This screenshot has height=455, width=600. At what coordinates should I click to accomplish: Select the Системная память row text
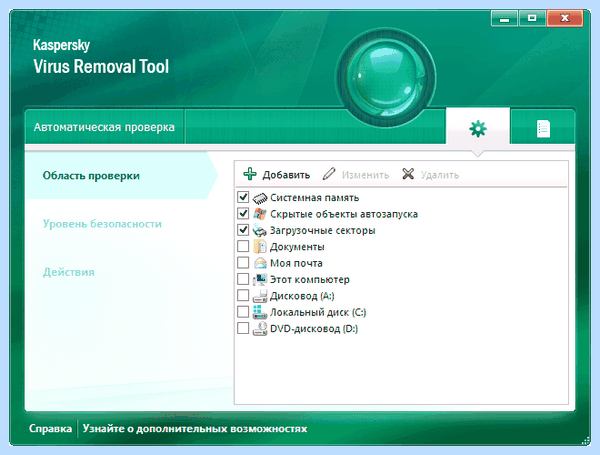click(315, 198)
